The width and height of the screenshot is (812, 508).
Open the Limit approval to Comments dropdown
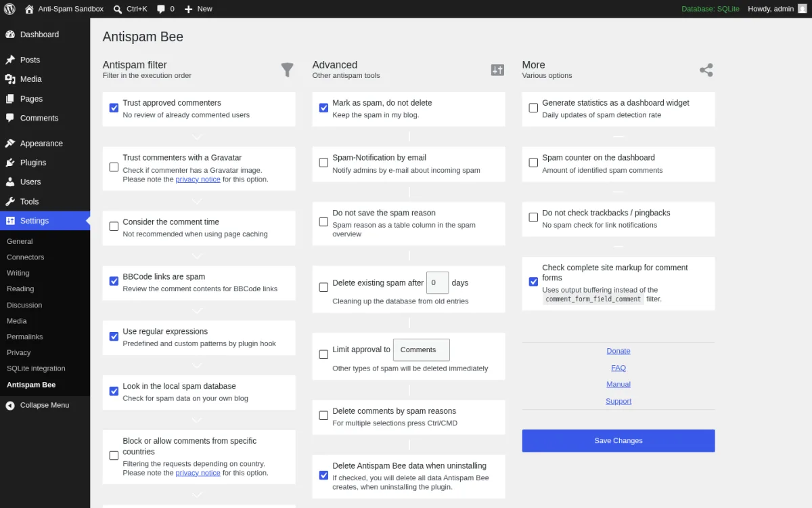[422, 350]
